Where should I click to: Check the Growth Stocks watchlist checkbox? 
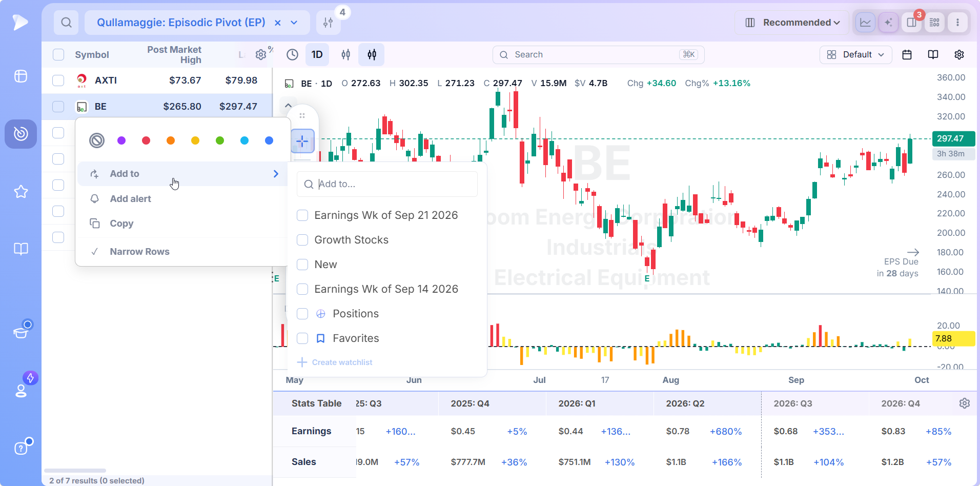coord(302,240)
